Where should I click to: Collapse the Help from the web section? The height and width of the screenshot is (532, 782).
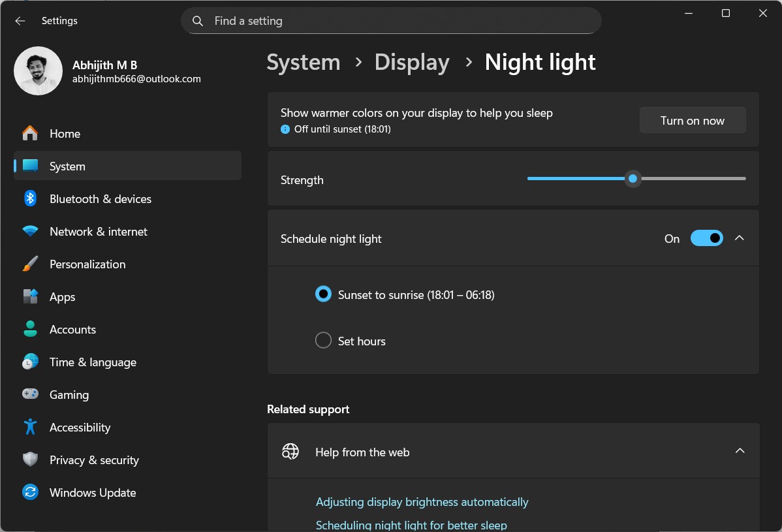(740, 450)
